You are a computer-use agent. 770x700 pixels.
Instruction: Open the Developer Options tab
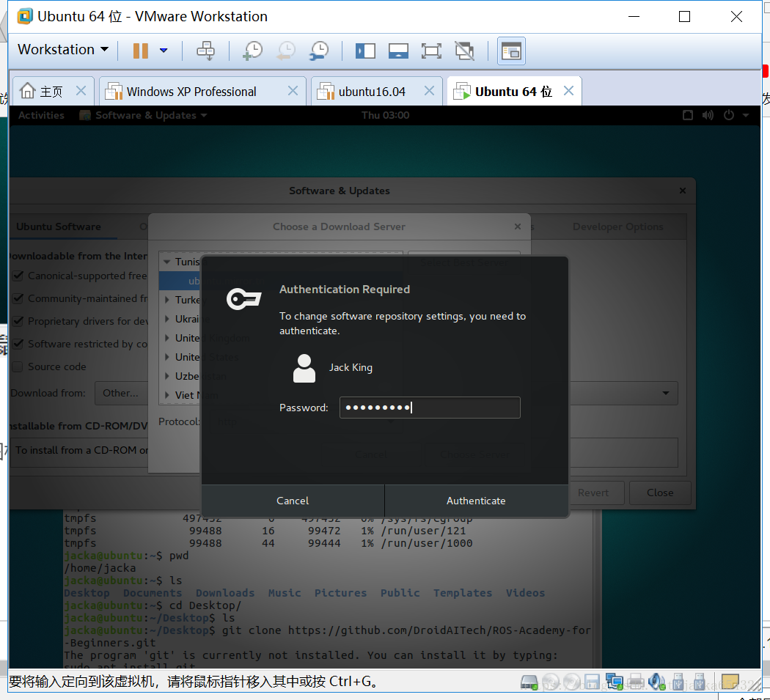617,226
